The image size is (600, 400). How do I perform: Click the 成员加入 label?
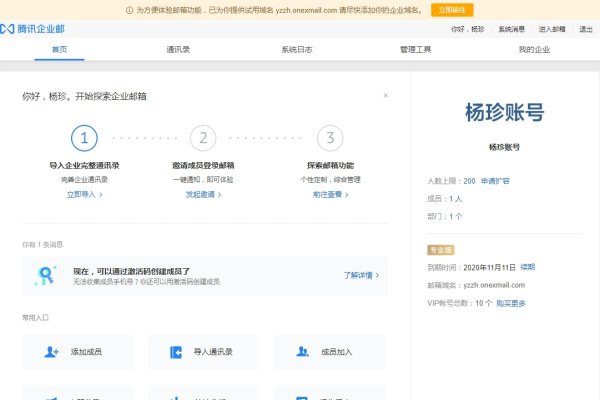click(x=336, y=352)
